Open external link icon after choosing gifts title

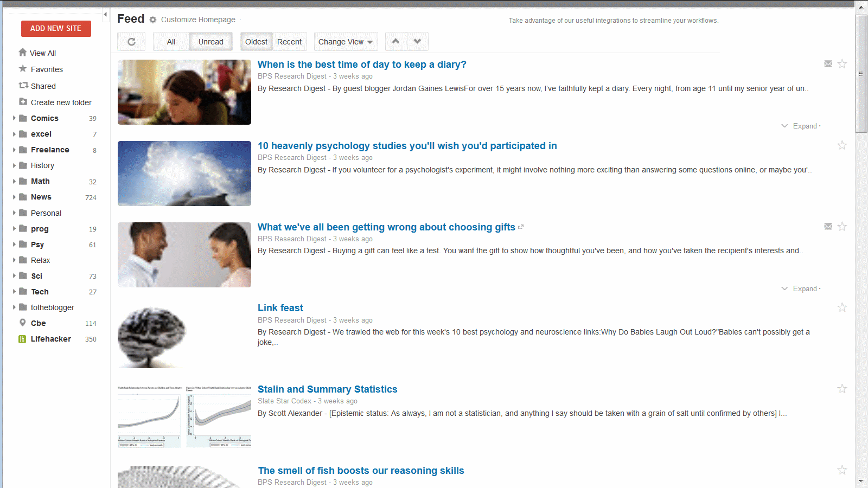tap(521, 227)
